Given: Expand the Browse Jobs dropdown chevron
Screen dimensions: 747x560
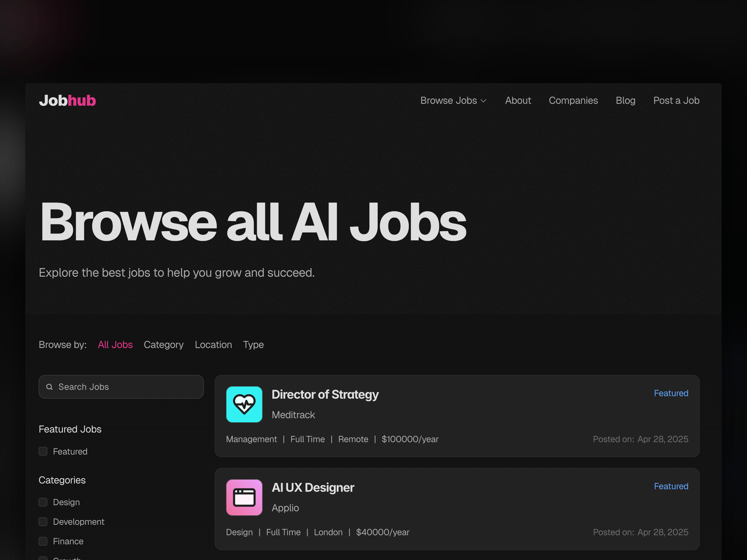Looking at the screenshot, I should 484,101.
